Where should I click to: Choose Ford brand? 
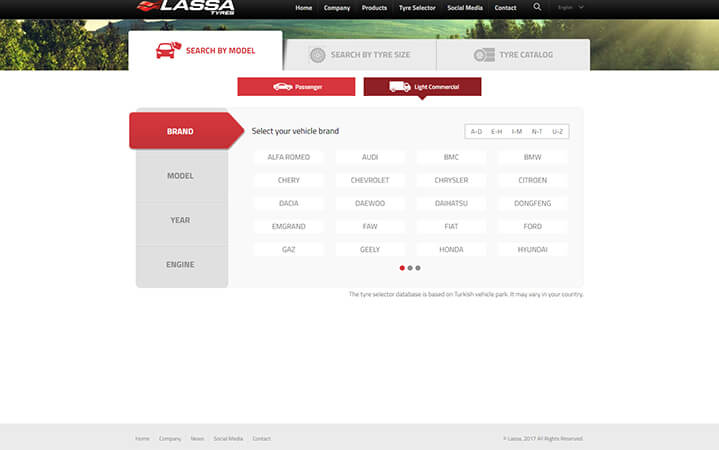532,227
